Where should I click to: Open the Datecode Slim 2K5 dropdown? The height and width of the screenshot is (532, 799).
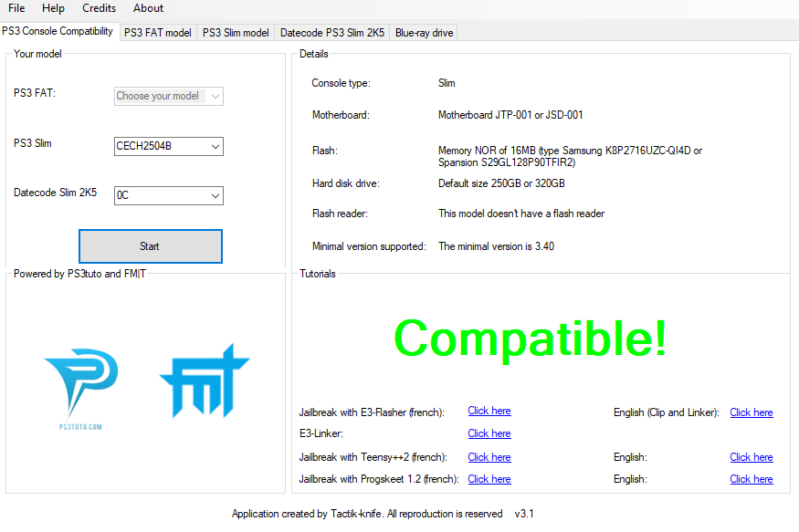(x=169, y=195)
